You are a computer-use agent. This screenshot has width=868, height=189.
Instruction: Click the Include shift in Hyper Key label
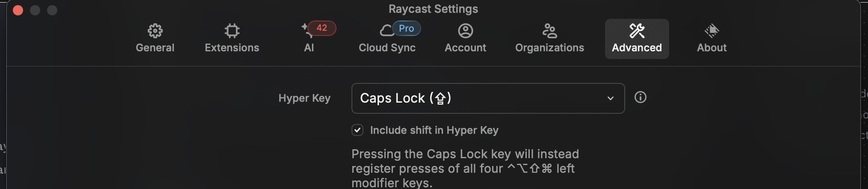[434, 130]
